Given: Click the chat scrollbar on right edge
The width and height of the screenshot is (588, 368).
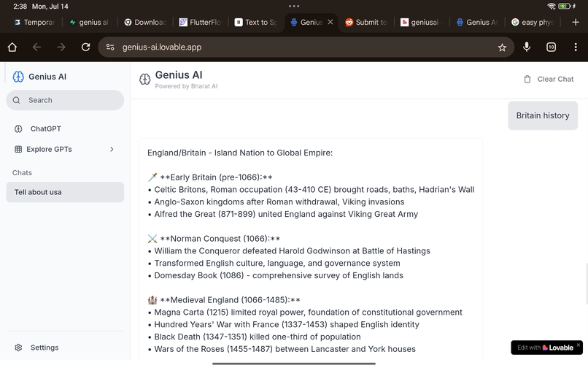Looking at the screenshot, I should (x=586, y=283).
